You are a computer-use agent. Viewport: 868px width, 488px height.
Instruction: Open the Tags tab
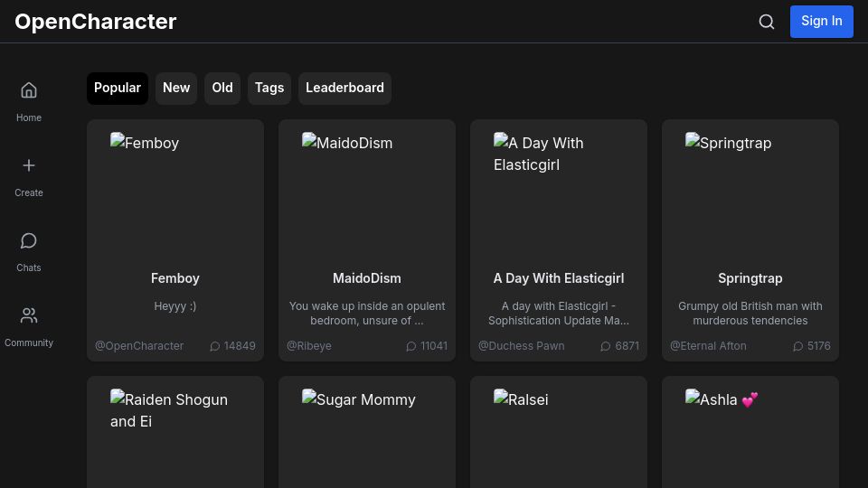click(269, 88)
